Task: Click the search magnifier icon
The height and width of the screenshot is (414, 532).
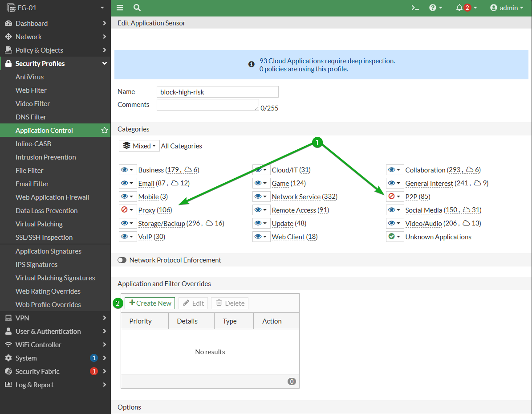Action: tap(137, 8)
